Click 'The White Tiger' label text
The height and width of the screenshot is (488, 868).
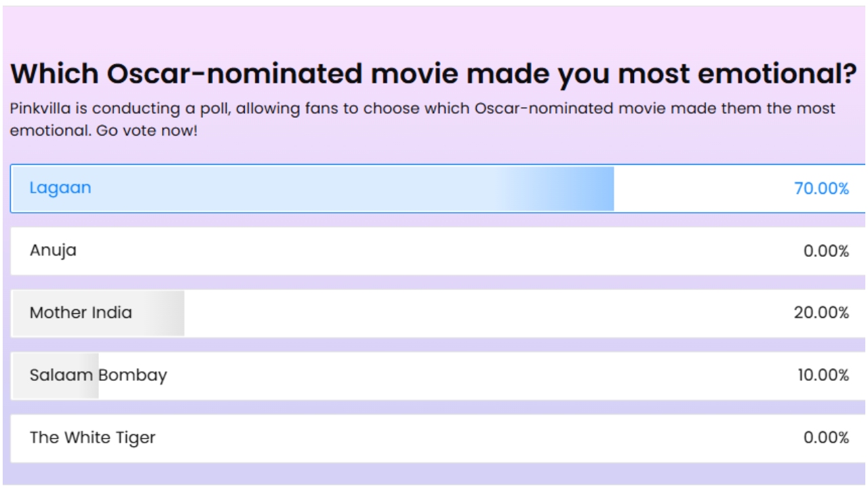point(92,438)
